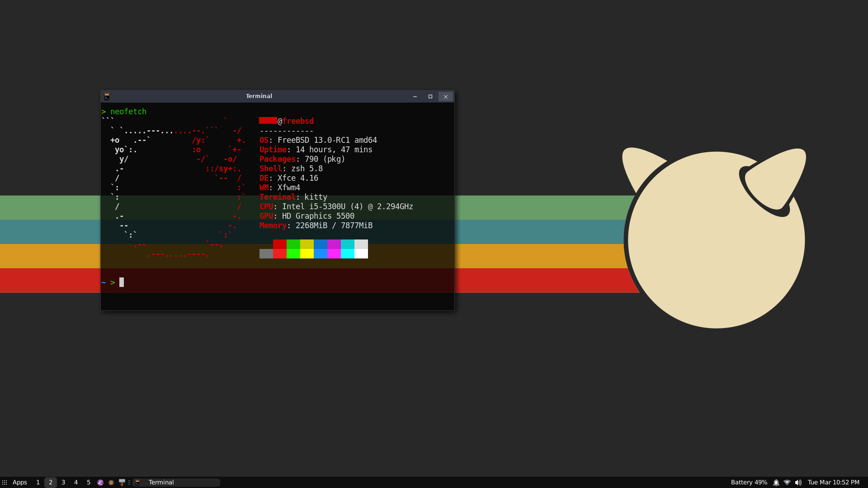The height and width of the screenshot is (488, 868).
Task: Switch to workspace 1
Action: pyautogui.click(x=38, y=482)
